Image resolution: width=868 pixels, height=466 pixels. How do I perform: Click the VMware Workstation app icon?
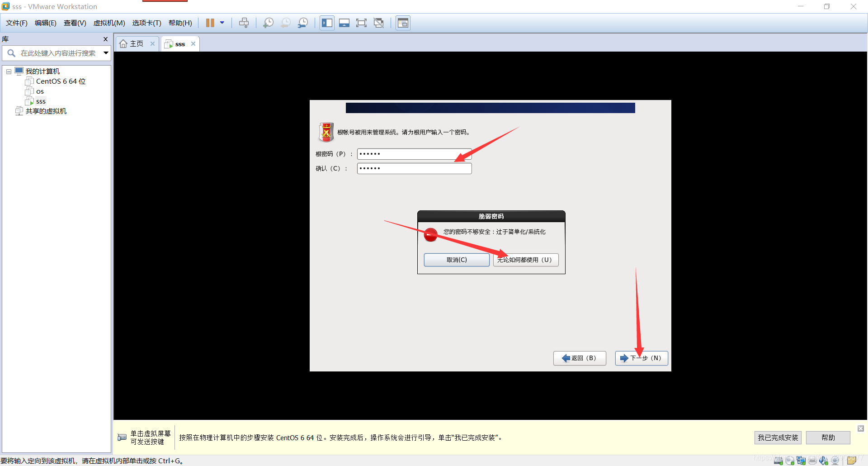click(5, 6)
